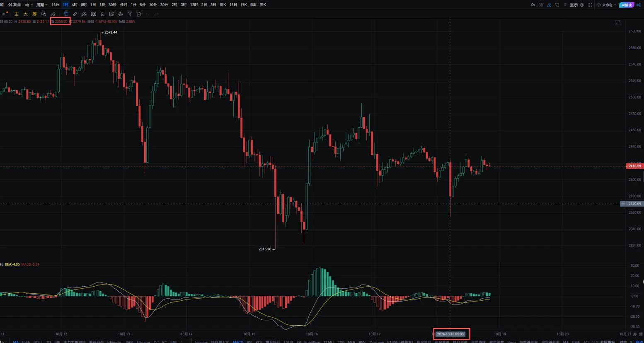
Task: Select the 30秒 timeframe
Action: (112, 5)
